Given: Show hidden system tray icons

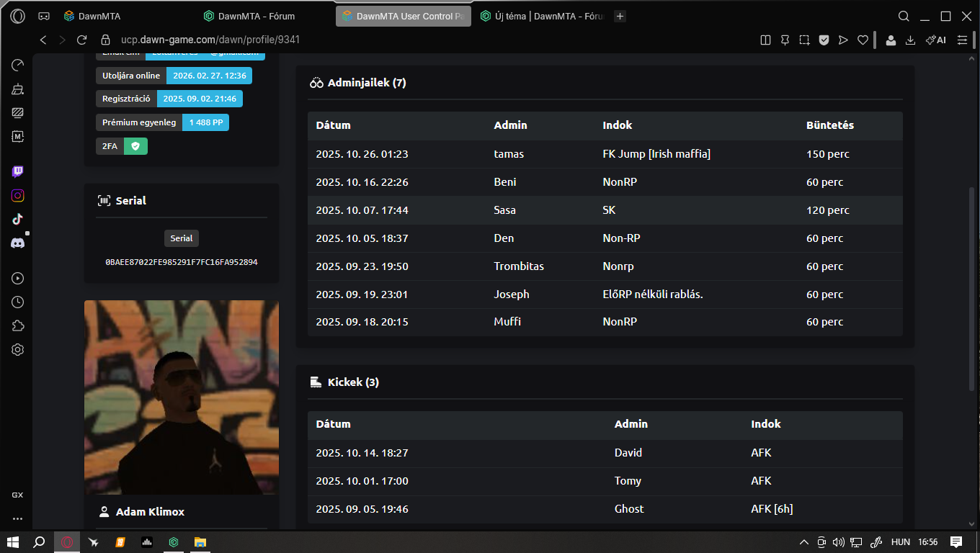Looking at the screenshot, I should [805, 541].
